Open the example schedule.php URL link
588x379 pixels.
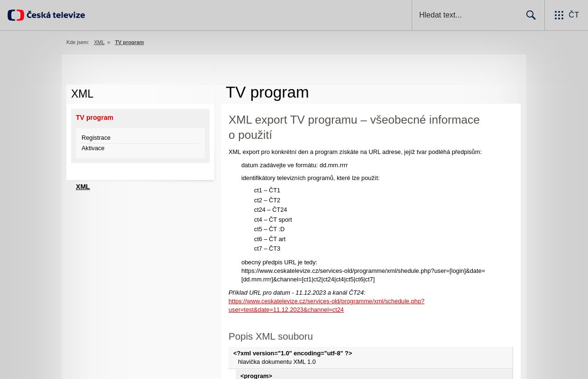click(326, 306)
